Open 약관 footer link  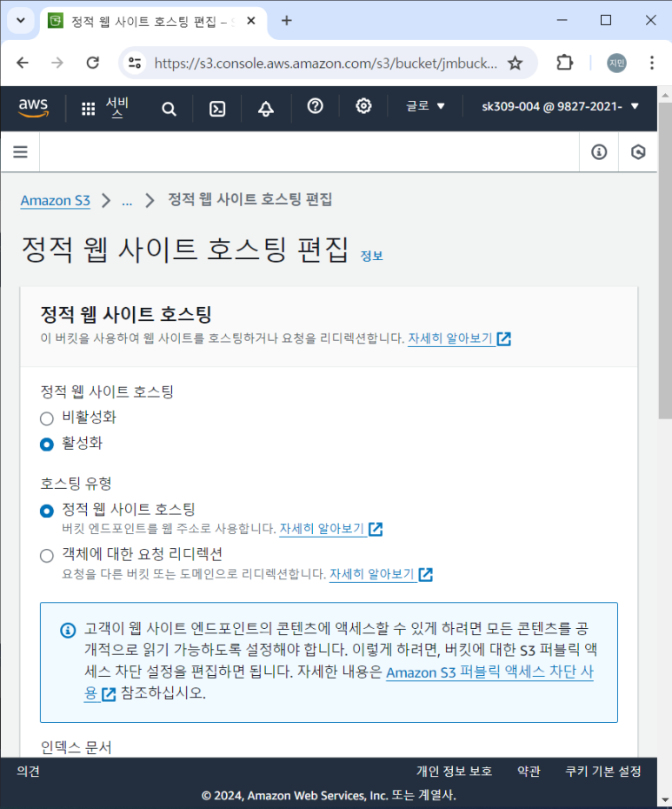pos(529,771)
